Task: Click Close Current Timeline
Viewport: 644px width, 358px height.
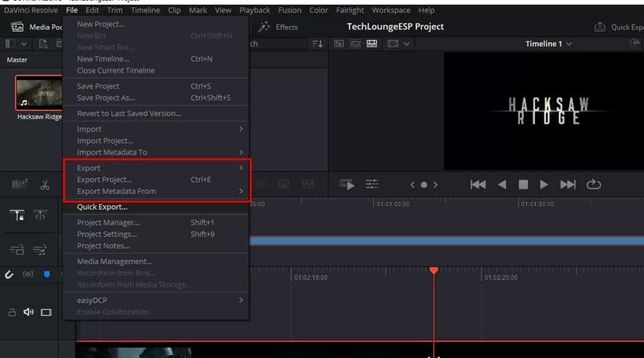Action: click(156, 71)
